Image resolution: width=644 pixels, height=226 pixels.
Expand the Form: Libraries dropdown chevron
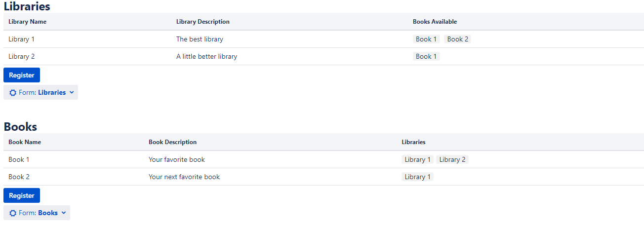coord(72,92)
